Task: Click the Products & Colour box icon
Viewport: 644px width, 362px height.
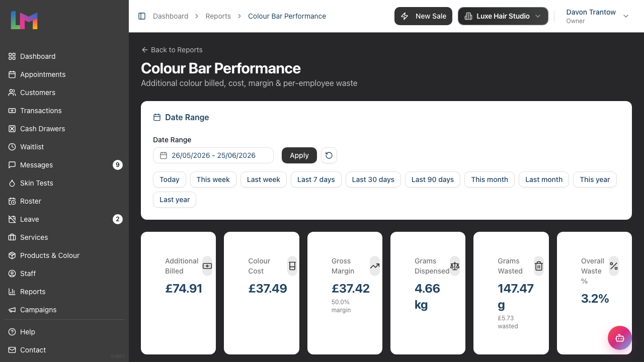Action: pyautogui.click(x=12, y=255)
